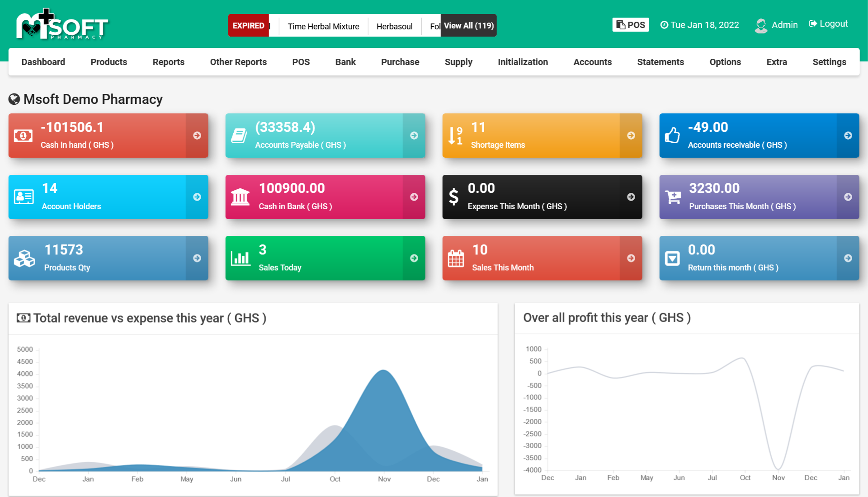
Task: Click the white POS button in header
Action: pyautogui.click(x=631, y=25)
